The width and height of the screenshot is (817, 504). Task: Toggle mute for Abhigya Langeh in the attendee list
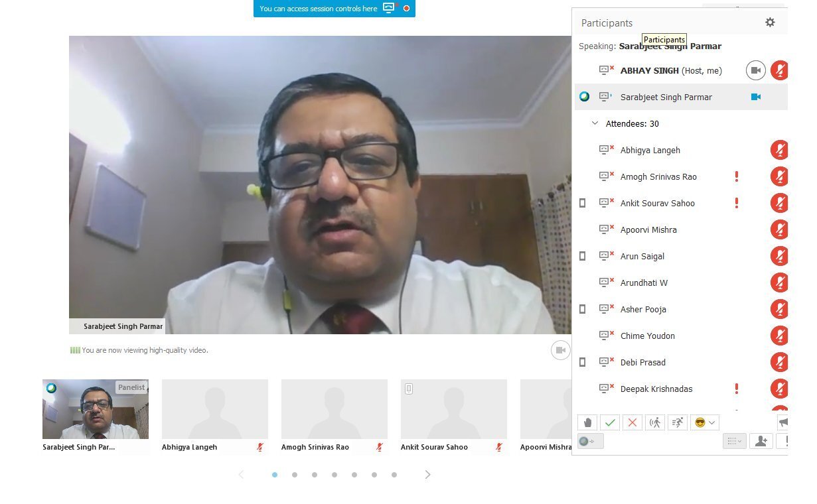tap(779, 150)
